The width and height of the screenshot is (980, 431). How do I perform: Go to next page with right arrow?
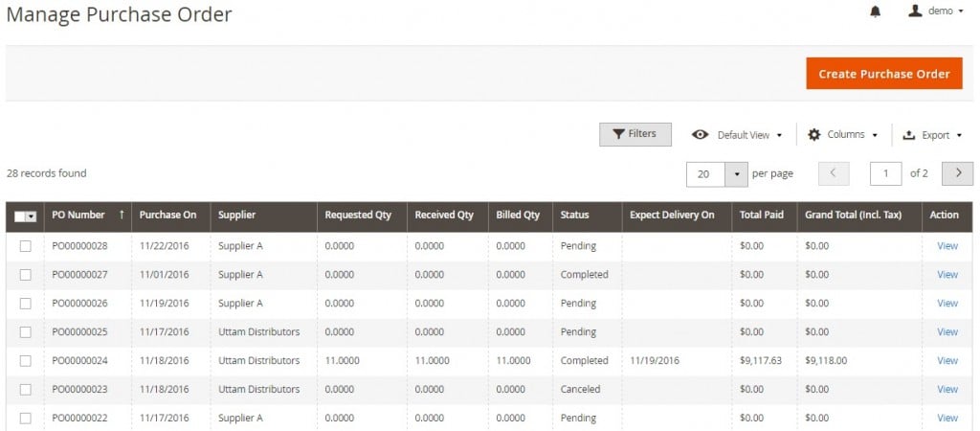click(957, 173)
